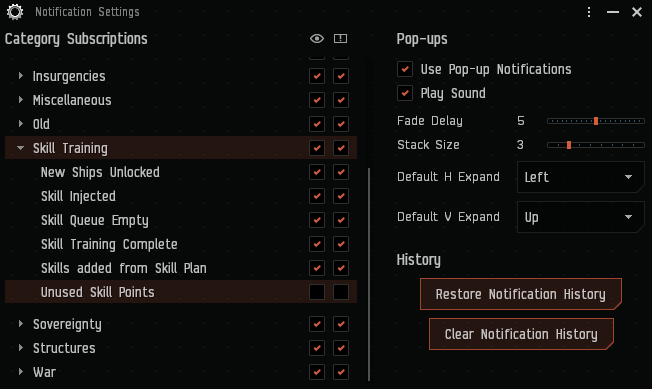Click the pop-up alert column header icon
Viewport: 652px width, 389px height.
[341, 39]
